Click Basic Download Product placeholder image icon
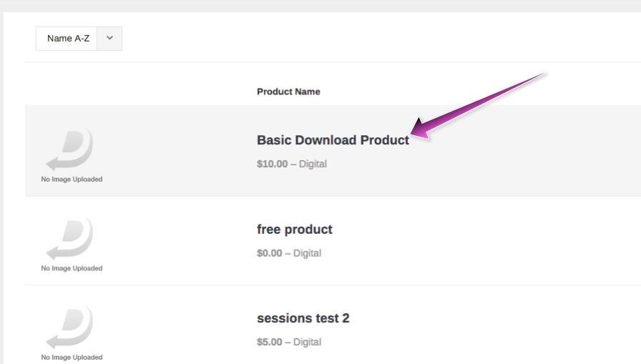The width and height of the screenshot is (641, 364). tap(70, 149)
